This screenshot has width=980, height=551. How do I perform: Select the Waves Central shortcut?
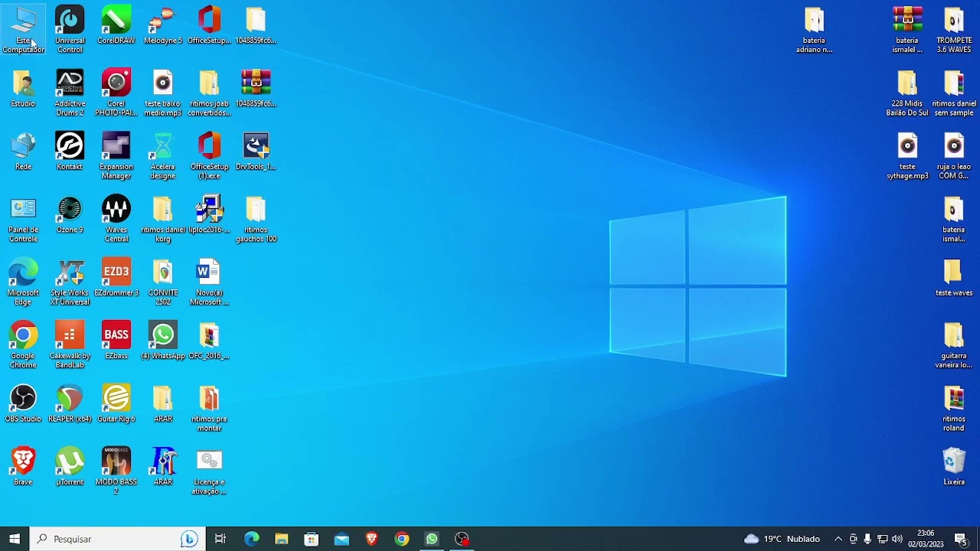(x=116, y=220)
